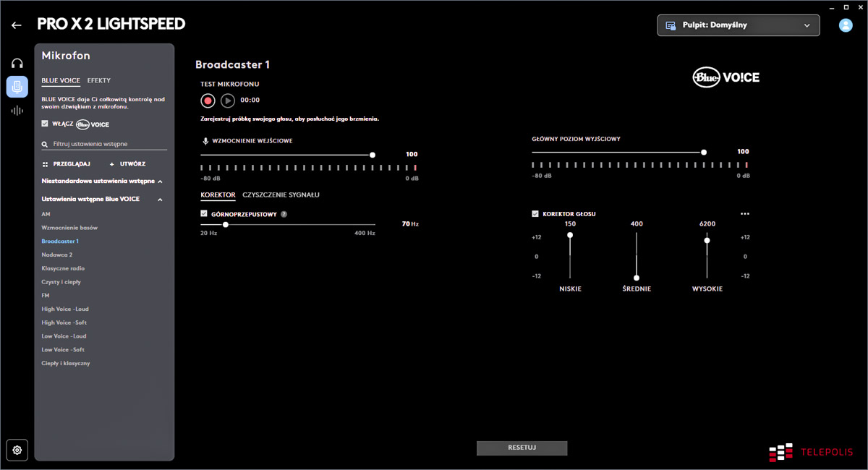Click the back arrow icon

click(17, 25)
